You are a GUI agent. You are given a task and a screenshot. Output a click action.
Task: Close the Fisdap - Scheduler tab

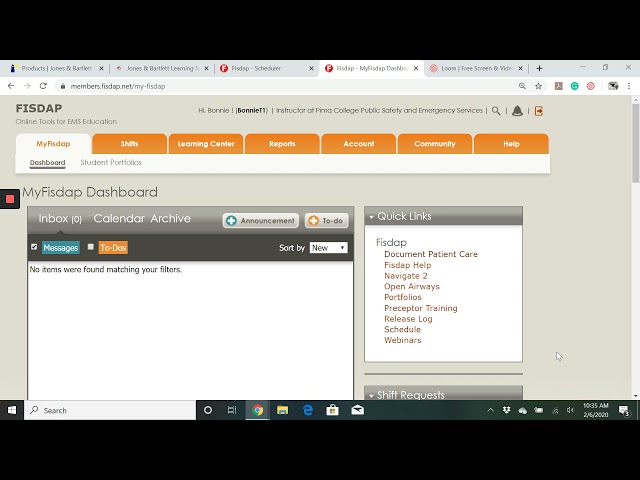[x=311, y=68]
